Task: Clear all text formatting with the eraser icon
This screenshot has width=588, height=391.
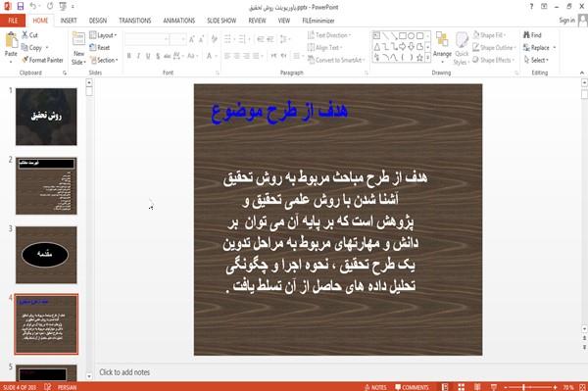Action: [x=214, y=39]
